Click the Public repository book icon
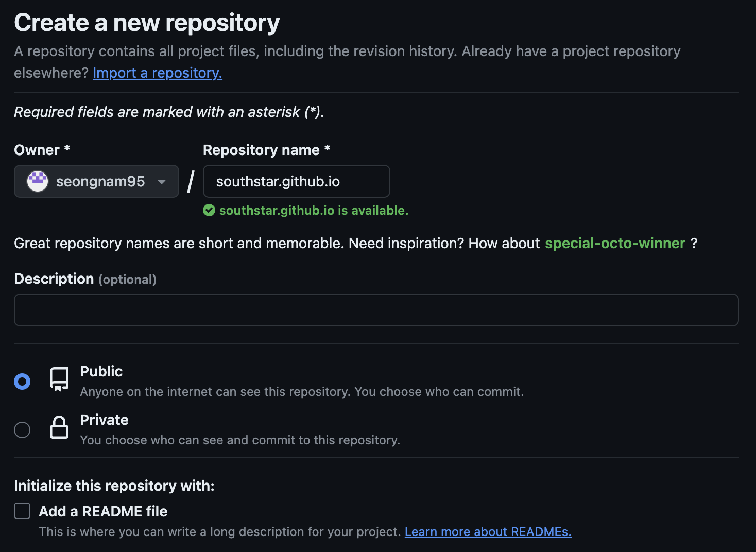The image size is (756, 552). pos(59,380)
